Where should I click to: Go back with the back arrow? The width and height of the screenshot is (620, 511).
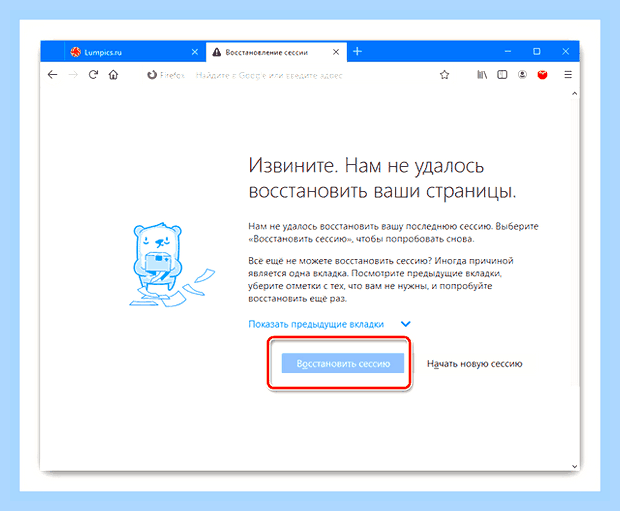point(53,75)
